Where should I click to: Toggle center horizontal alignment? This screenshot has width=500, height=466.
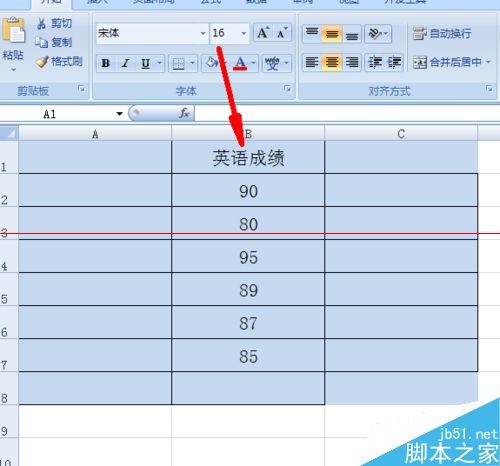[332, 62]
